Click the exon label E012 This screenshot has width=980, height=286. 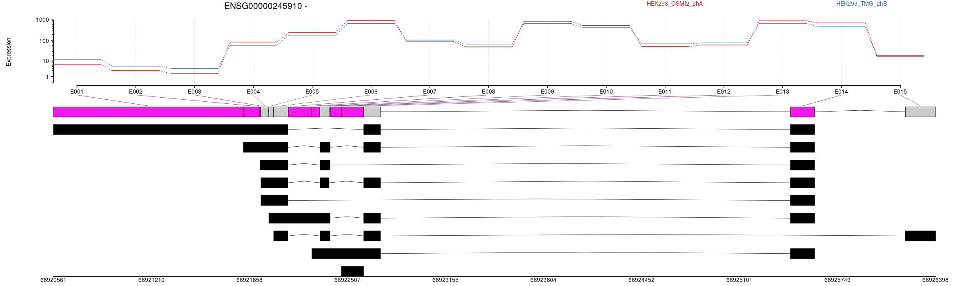point(724,92)
